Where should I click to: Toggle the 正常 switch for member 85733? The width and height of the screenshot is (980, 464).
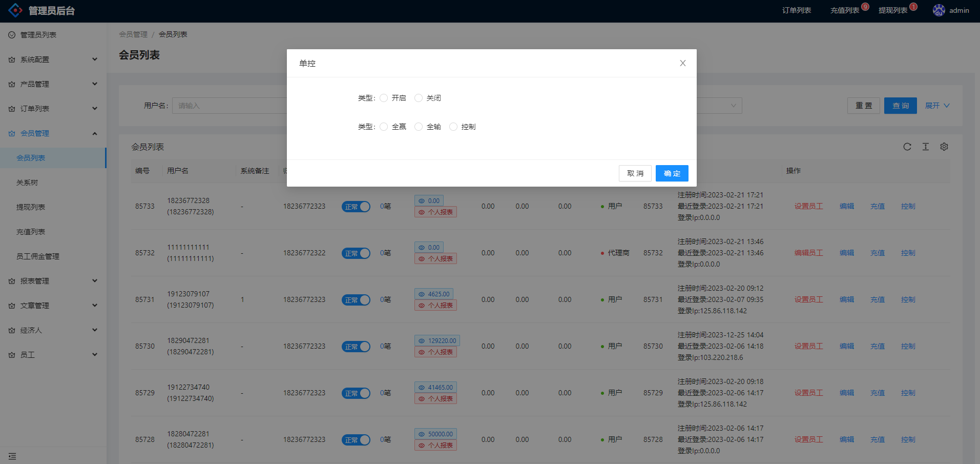[x=356, y=207]
